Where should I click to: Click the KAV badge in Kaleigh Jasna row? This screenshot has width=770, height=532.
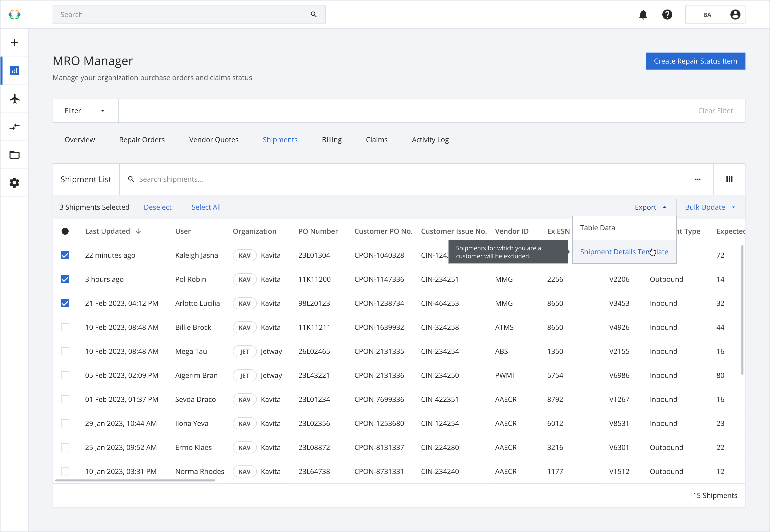tap(244, 255)
